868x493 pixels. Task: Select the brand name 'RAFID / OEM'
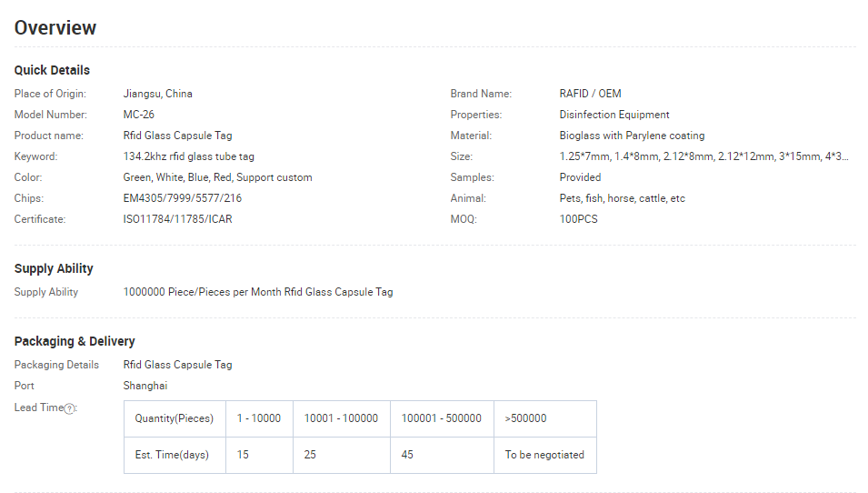tap(590, 94)
